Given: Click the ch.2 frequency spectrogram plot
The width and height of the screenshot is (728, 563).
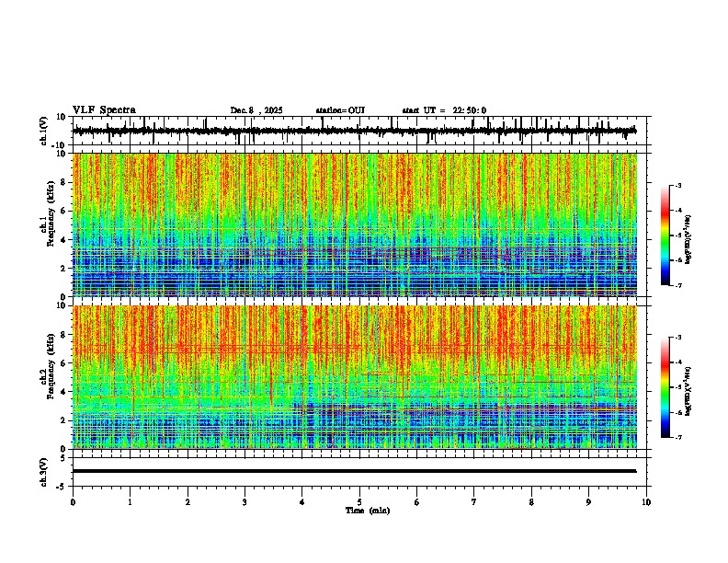Looking at the screenshot, I should (x=355, y=377).
